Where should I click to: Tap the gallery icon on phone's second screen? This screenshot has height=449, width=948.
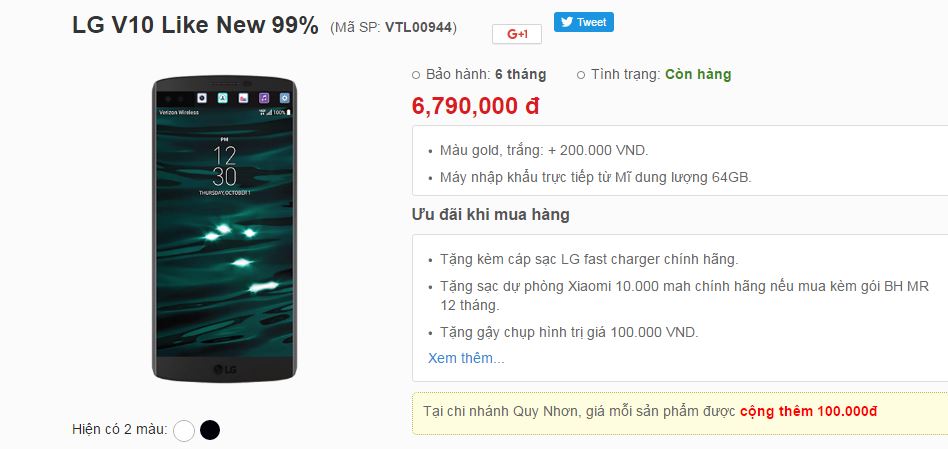coord(243,97)
